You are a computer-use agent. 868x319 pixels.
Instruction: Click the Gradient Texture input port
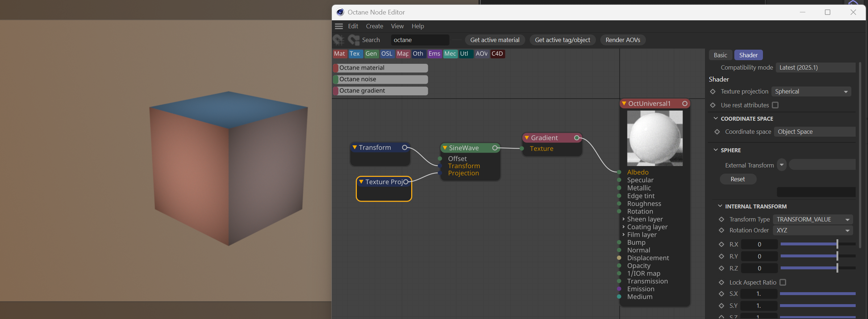(x=522, y=149)
